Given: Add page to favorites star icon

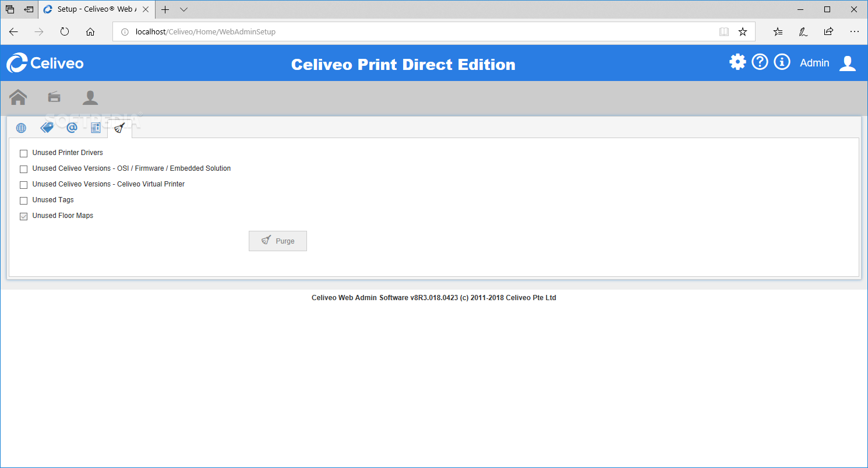Looking at the screenshot, I should pyautogui.click(x=743, y=32).
